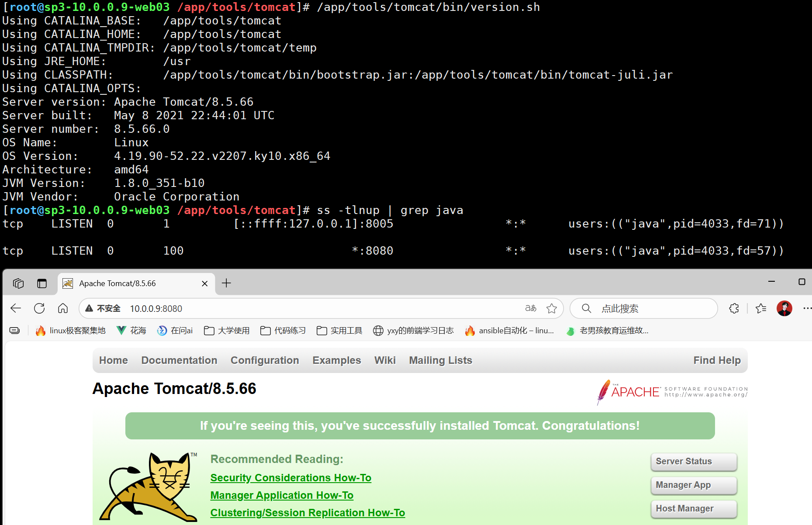Open the translate (aあ) icon in address bar

tap(531, 308)
